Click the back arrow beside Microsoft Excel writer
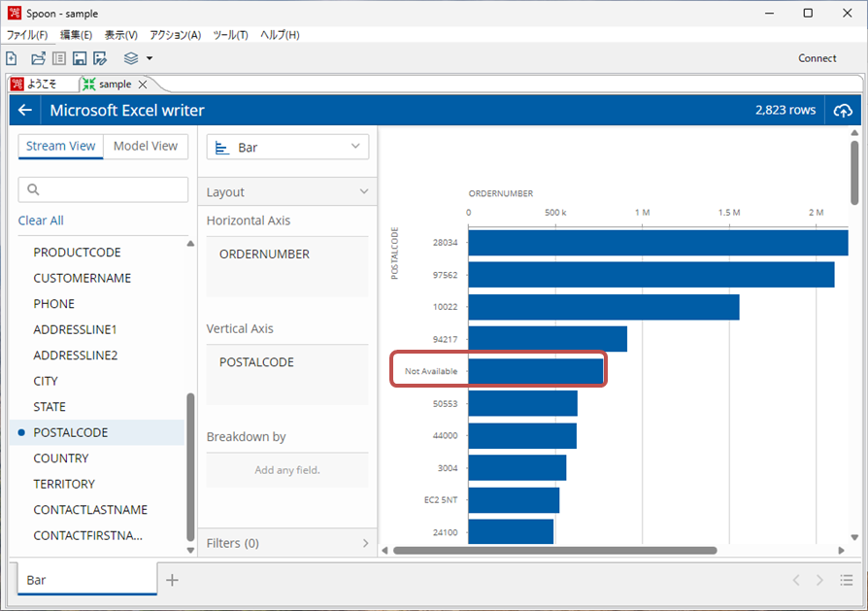 [x=25, y=110]
